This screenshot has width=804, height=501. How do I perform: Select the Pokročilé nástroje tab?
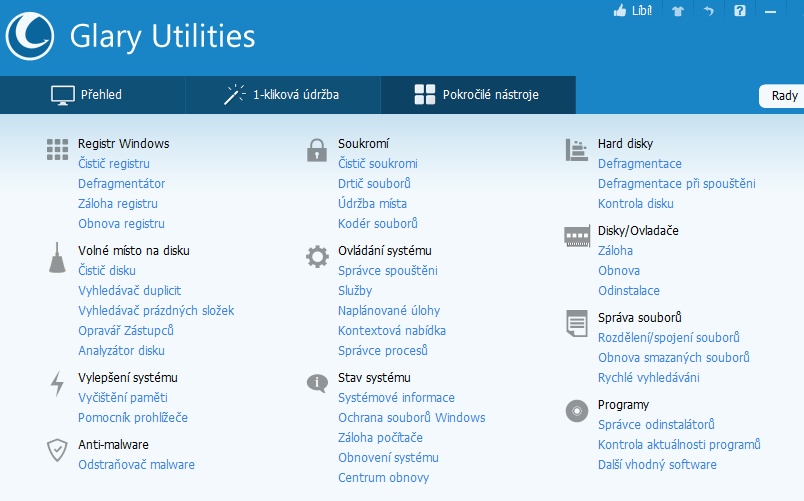click(x=477, y=95)
